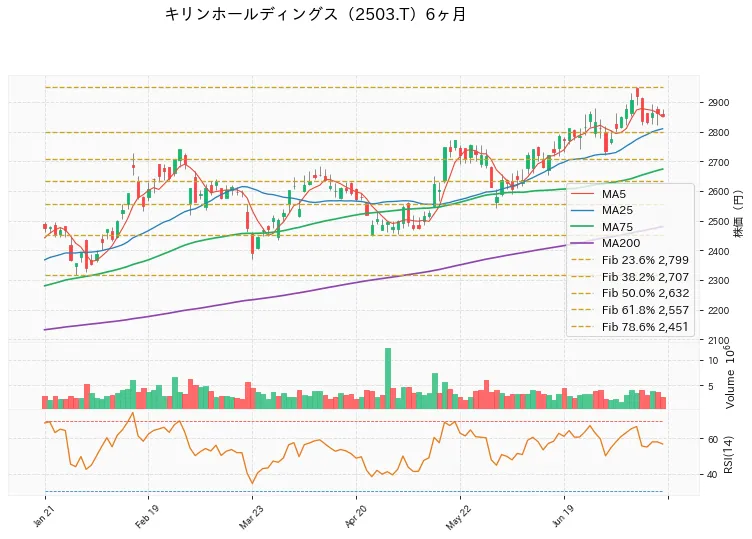The height and width of the screenshot is (539, 752).
Task: Select the Apr 20 date axis label
Action: (x=356, y=516)
